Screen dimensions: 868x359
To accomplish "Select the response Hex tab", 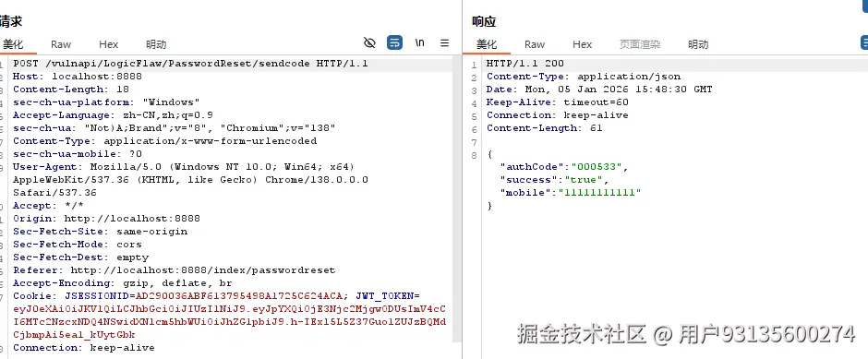I will [x=583, y=44].
